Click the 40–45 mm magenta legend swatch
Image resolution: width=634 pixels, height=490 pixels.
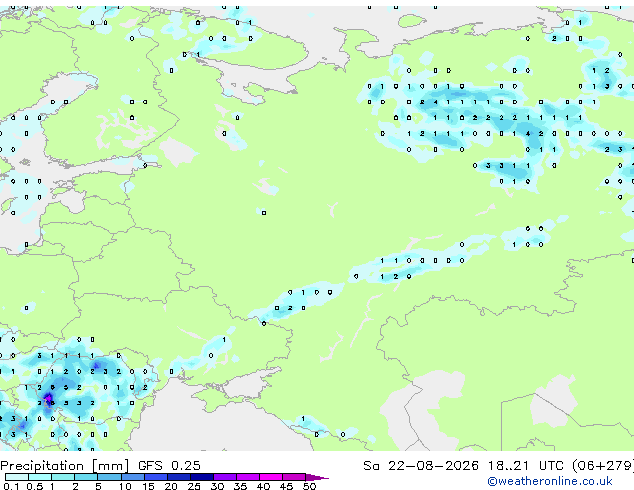click(x=271, y=477)
